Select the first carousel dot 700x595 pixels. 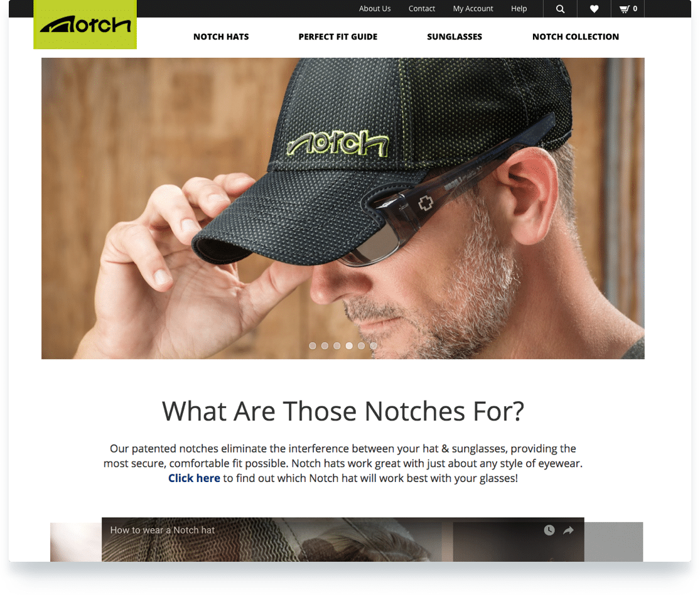tap(313, 345)
